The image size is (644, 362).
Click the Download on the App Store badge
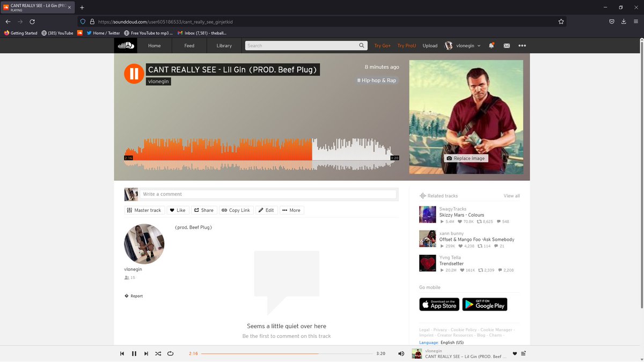click(x=439, y=304)
